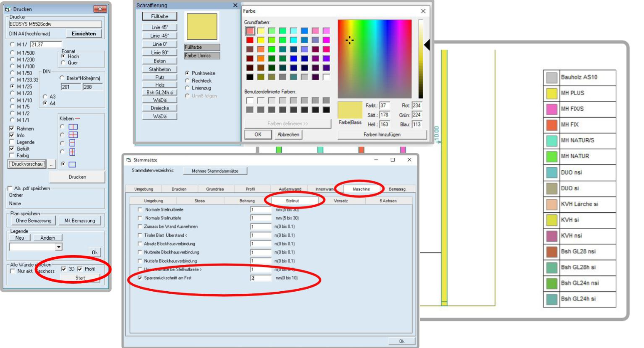The image size is (644, 348).
Task: Click the Drucken print button
Action: [x=78, y=177]
